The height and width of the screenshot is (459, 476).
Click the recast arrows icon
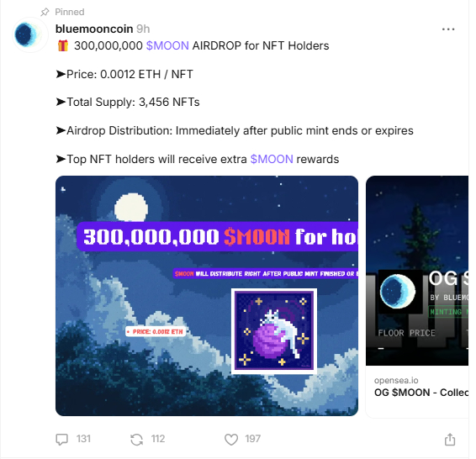[136, 439]
